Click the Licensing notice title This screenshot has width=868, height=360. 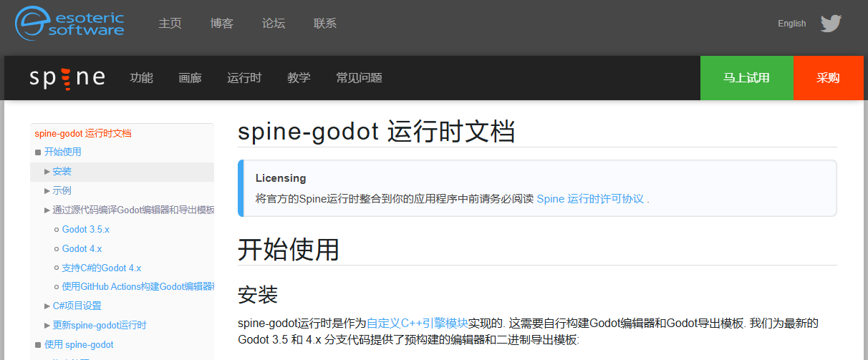pos(281,178)
